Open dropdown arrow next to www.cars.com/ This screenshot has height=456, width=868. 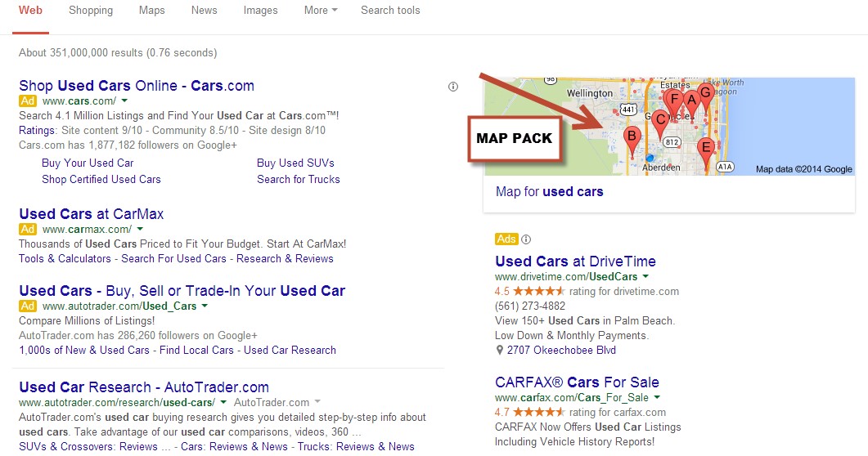point(124,101)
